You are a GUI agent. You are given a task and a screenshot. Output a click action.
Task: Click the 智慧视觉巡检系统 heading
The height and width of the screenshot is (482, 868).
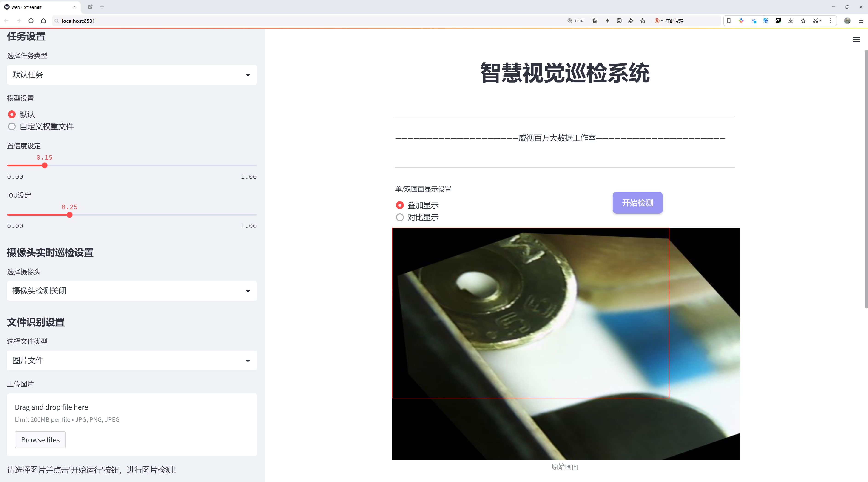565,73
